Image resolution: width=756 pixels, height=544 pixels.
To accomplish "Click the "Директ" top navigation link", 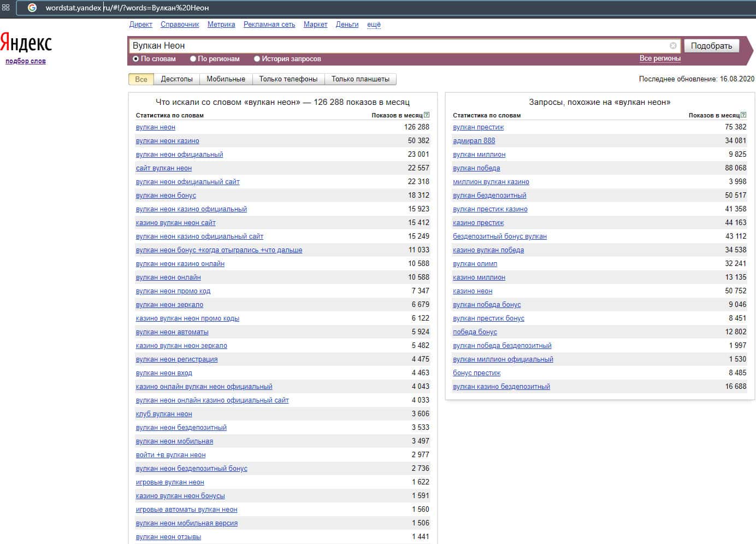I will [x=140, y=25].
